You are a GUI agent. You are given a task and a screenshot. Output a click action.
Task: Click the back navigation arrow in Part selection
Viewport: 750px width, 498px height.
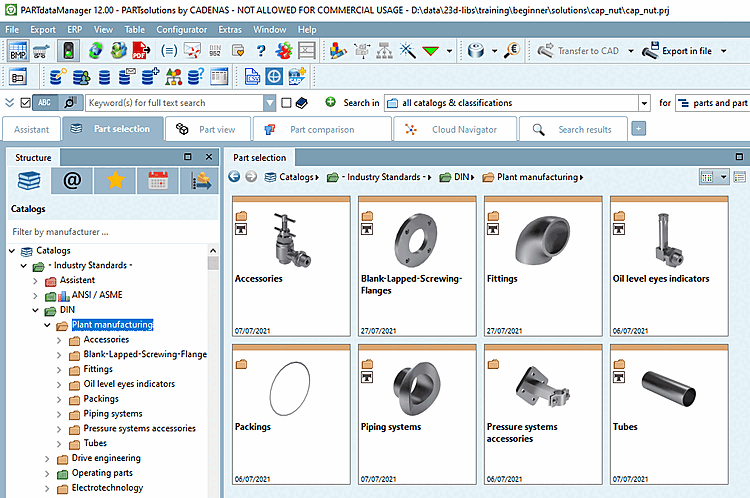(x=235, y=177)
